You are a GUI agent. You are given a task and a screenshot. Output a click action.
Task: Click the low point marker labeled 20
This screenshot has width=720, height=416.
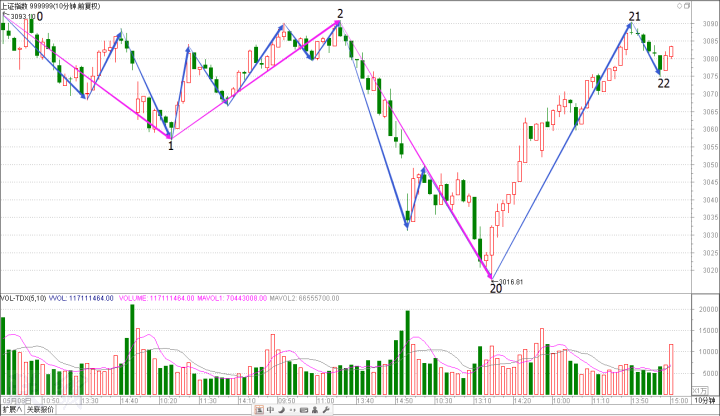pos(495,288)
